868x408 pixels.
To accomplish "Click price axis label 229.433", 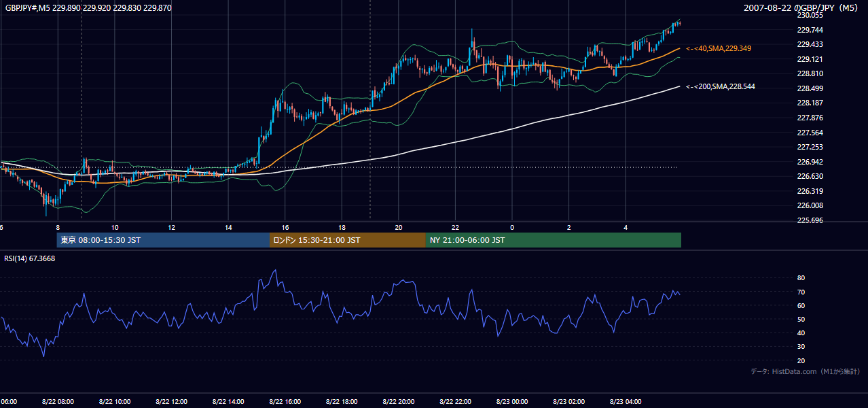I will [x=810, y=44].
